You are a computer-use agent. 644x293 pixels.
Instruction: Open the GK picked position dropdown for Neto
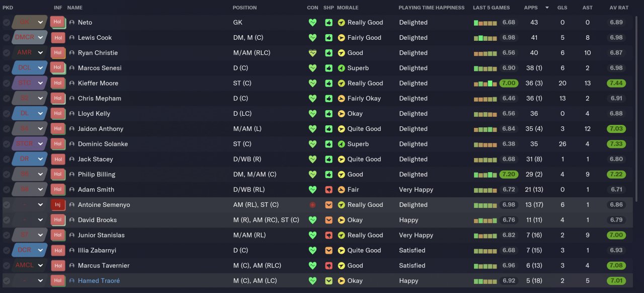tap(40, 23)
